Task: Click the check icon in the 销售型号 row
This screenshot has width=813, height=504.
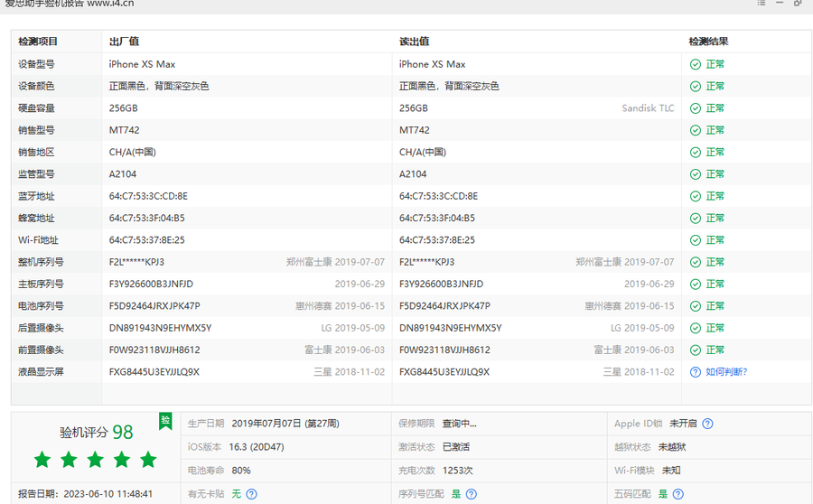Action: [x=696, y=130]
